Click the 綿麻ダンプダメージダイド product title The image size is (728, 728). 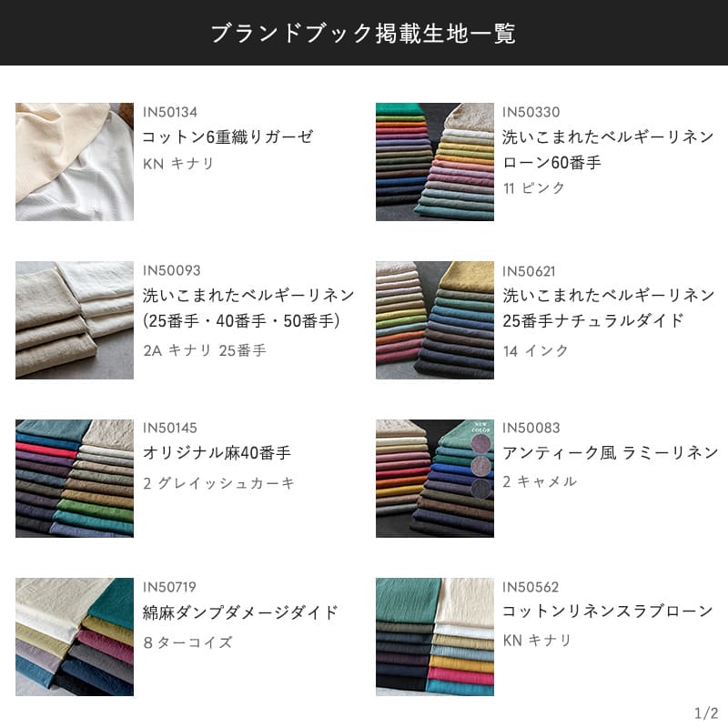(240, 612)
